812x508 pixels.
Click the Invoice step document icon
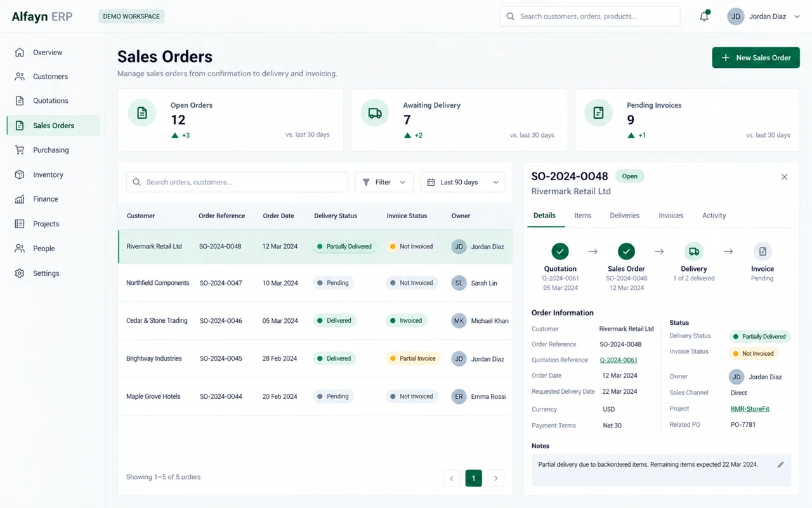pos(763,252)
